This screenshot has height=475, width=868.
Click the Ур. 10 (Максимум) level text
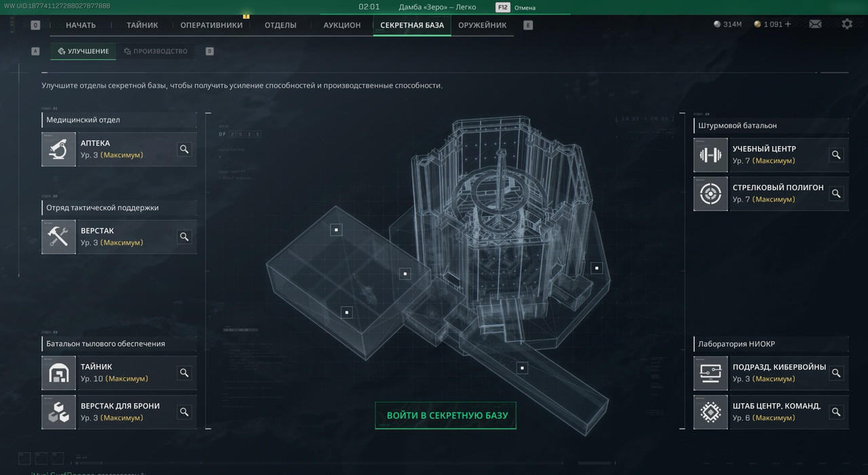tap(114, 379)
